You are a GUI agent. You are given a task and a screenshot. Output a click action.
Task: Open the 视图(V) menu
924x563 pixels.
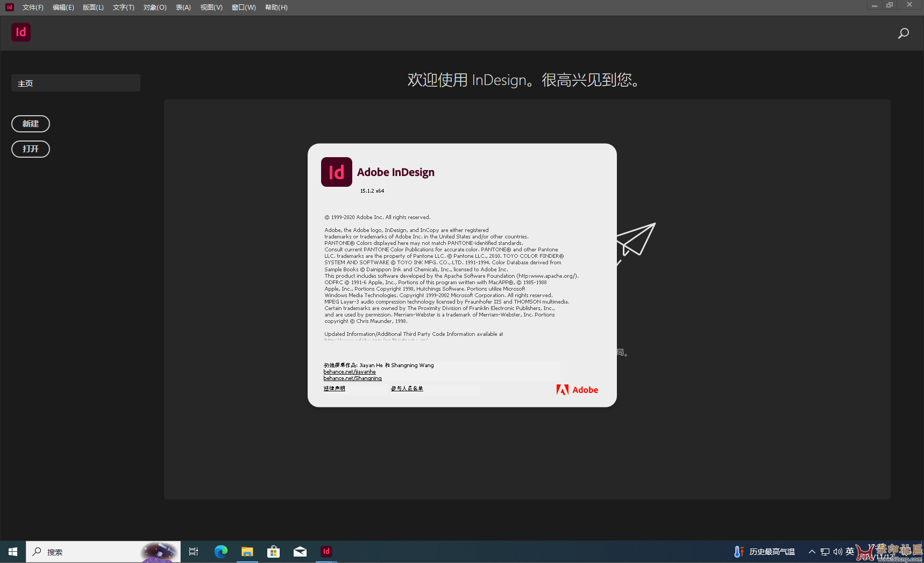tap(211, 8)
